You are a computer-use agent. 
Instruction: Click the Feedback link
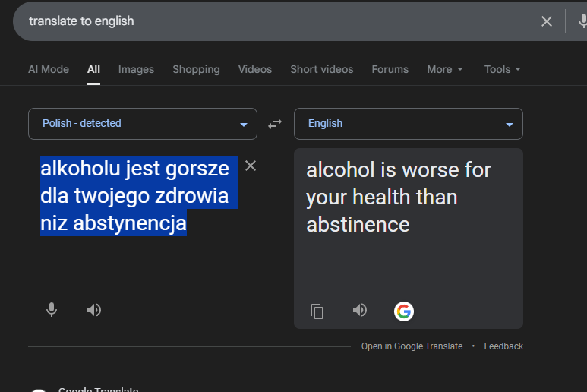[x=503, y=346]
